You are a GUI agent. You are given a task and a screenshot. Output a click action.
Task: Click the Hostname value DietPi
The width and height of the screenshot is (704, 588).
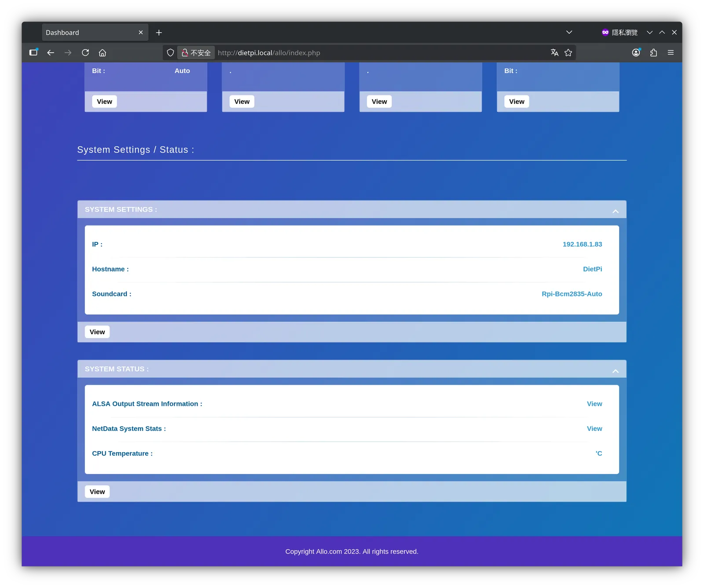(592, 269)
